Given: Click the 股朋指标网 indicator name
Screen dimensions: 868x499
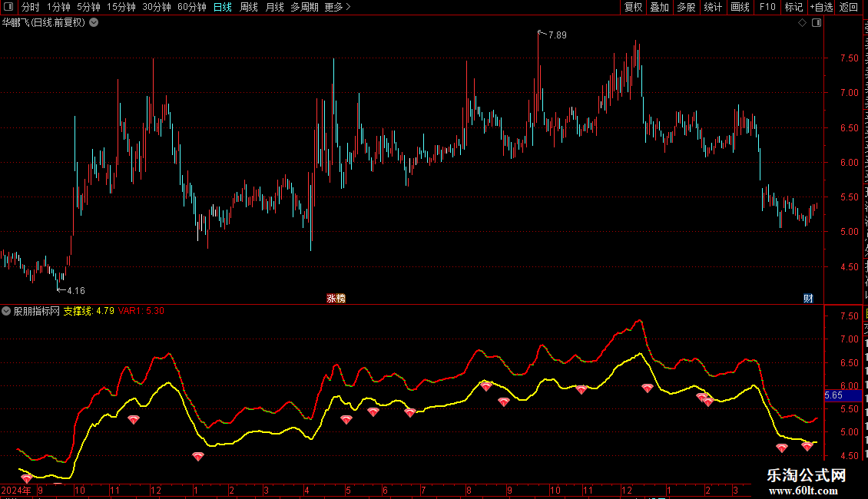Looking at the screenshot, I should tap(37, 311).
